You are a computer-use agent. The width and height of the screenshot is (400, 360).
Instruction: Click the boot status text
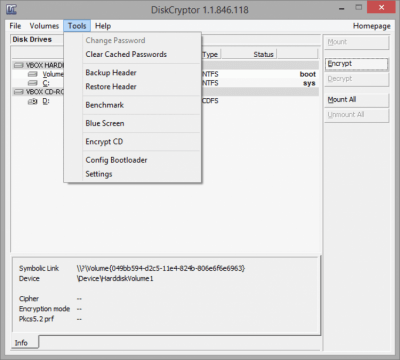307,74
